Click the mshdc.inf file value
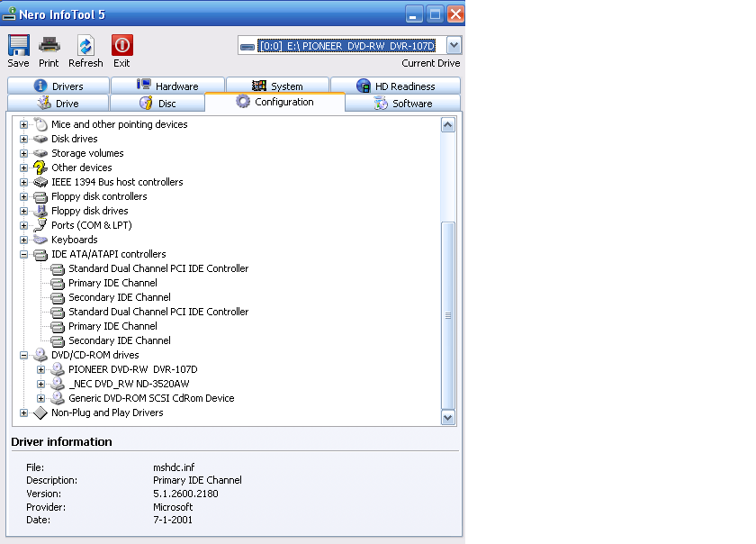 click(174, 467)
